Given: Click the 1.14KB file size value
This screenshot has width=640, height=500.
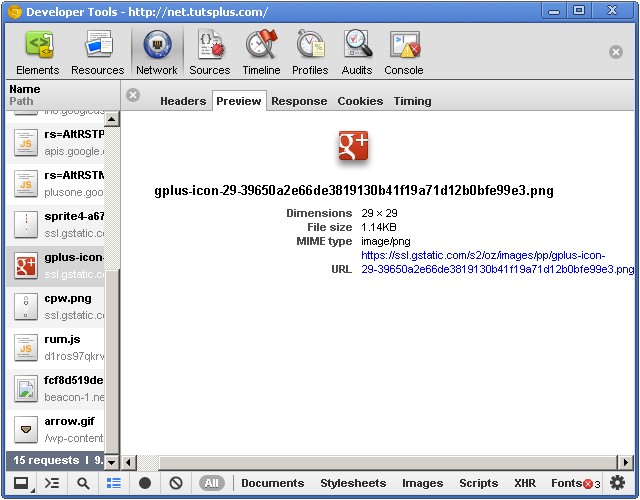Looking at the screenshot, I should tap(379, 227).
